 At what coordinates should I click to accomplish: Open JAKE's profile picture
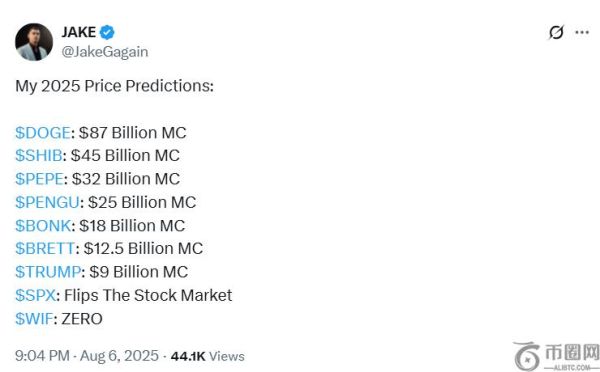pyautogui.click(x=34, y=42)
